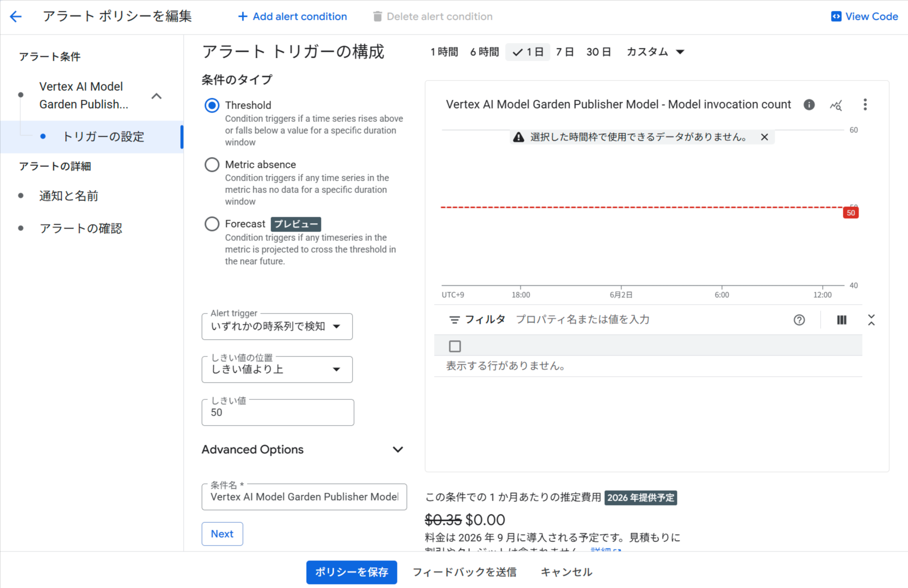The width and height of the screenshot is (908, 588).
Task: Tick the legend table header checkbox
Action: (x=455, y=346)
